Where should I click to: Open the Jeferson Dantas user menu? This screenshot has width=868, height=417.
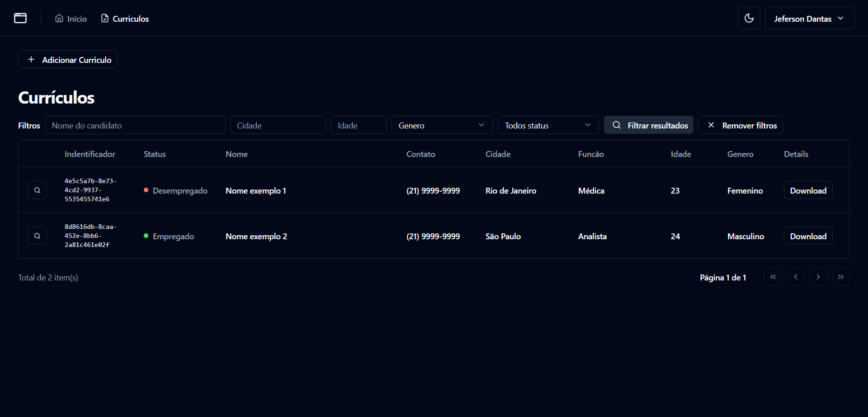tap(809, 19)
